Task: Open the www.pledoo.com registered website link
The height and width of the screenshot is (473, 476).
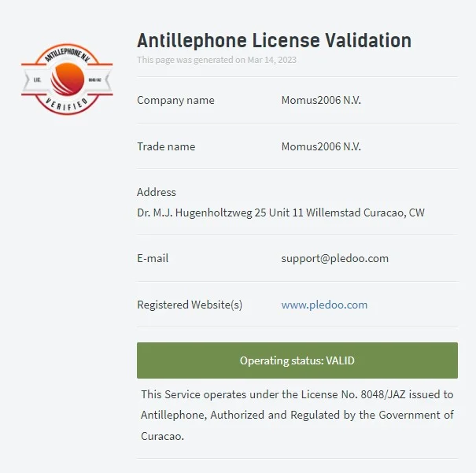Action: point(324,305)
